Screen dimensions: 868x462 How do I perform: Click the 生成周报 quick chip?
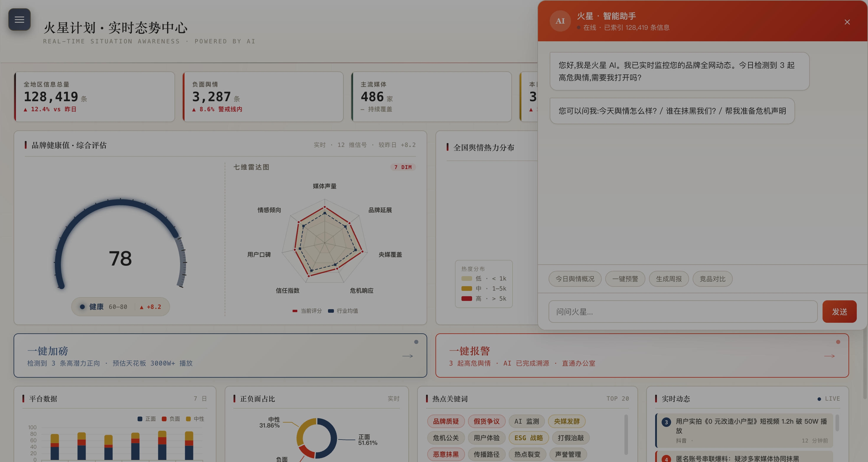(669, 279)
